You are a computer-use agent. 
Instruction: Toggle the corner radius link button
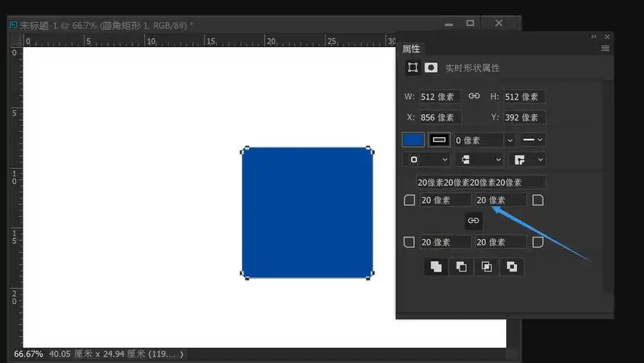tap(473, 221)
